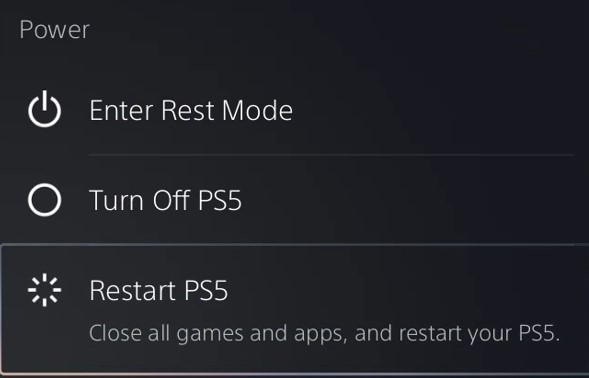Click 'PS5' in the Turn Off PS5 entry
Viewport: 589px width, 378px height.
220,200
